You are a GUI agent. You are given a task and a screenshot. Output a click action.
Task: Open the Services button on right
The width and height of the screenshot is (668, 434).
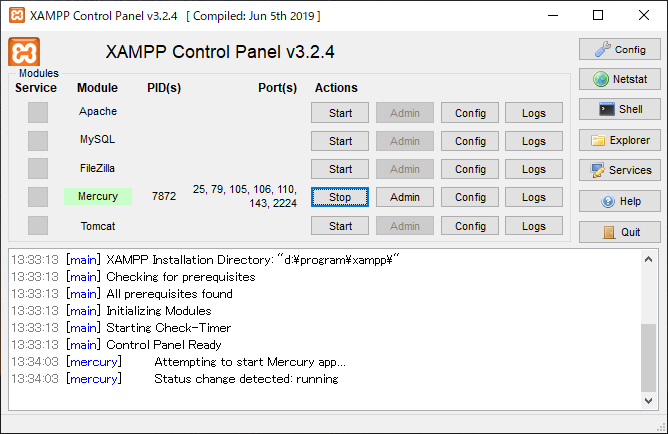tap(619, 170)
